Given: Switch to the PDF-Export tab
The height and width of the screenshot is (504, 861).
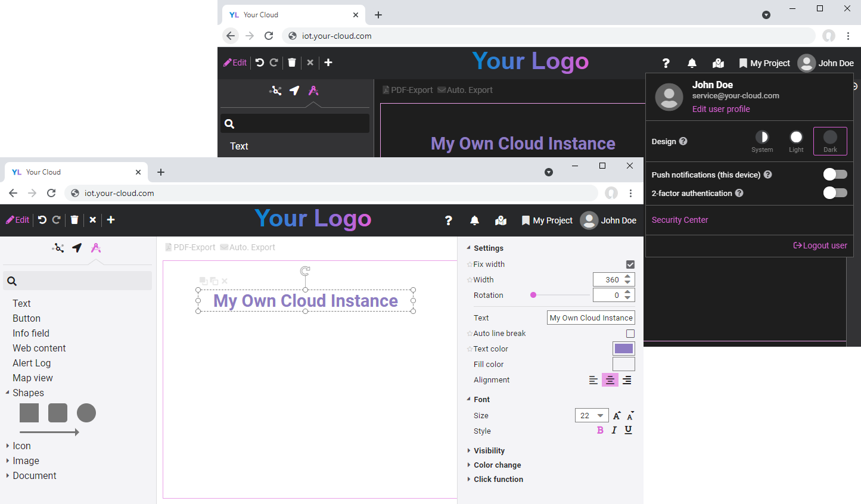Looking at the screenshot, I should 189,247.
